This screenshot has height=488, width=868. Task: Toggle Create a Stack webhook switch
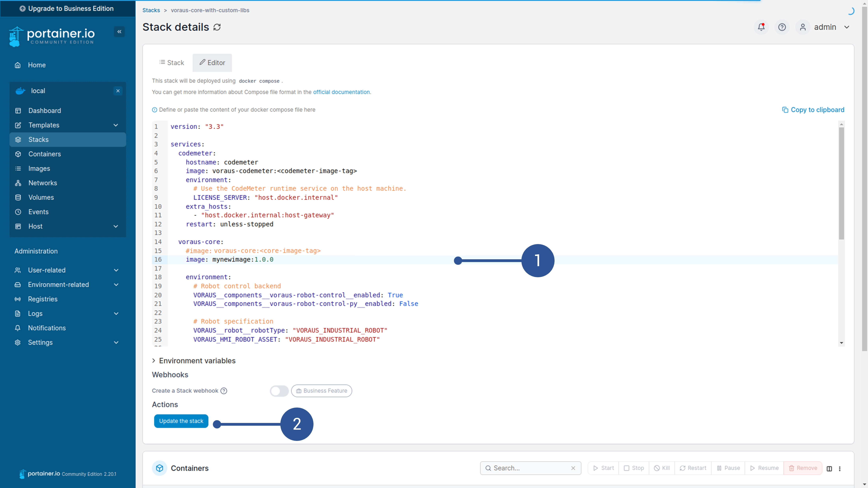tap(279, 391)
